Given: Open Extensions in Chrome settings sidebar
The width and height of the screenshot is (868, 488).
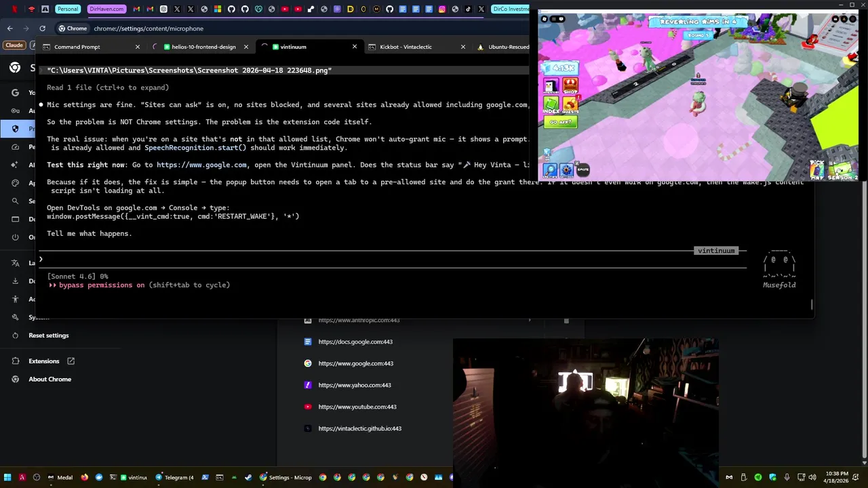Looking at the screenshot, I should (44, 361).
